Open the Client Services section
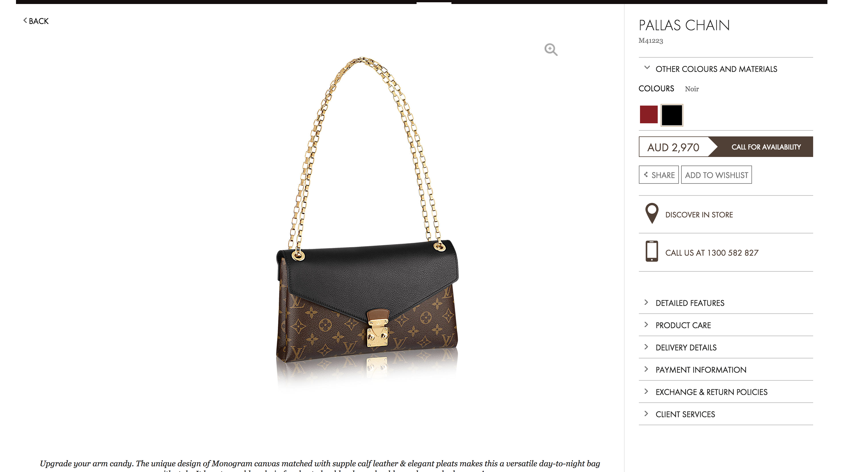The height and width of the screenshot is (472, 868). click(x=726, y=414)
